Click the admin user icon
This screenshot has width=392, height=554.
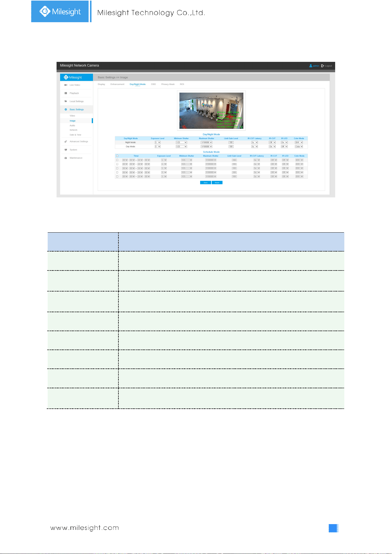point(311,66)
